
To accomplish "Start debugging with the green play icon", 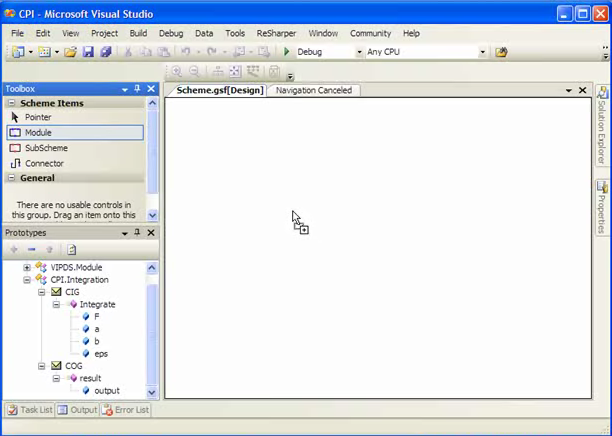I will (287, 52).
